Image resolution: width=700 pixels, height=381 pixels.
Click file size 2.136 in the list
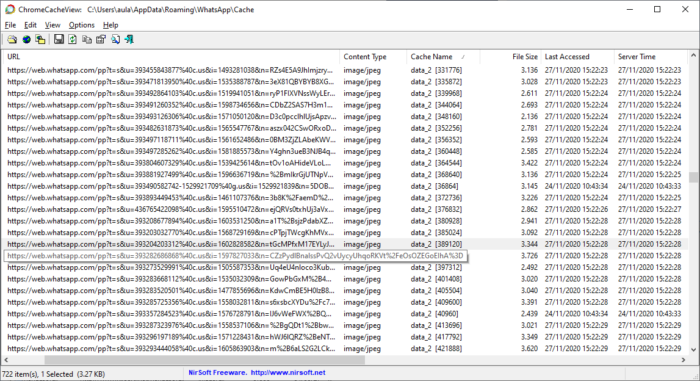529,117
